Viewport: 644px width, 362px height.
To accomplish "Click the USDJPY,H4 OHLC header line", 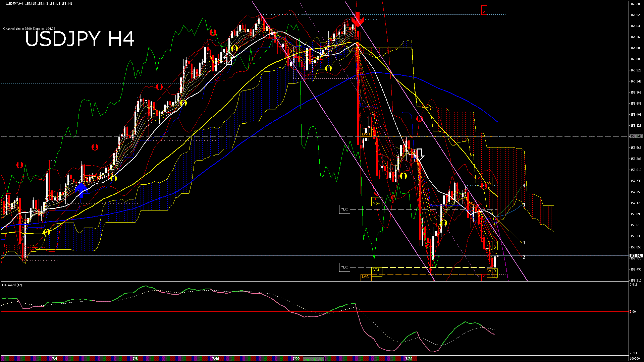I will click(39, 3).
